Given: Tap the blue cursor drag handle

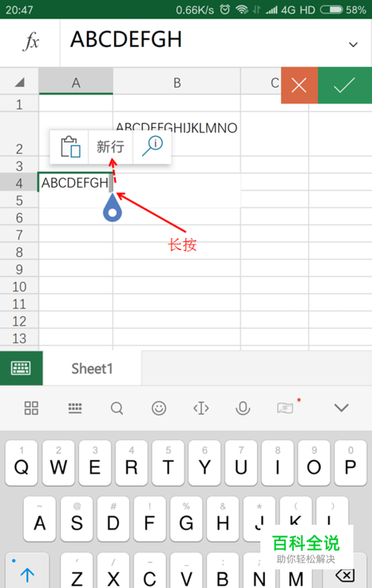Looking at the screenshot, I should click(x=112, y=208).
